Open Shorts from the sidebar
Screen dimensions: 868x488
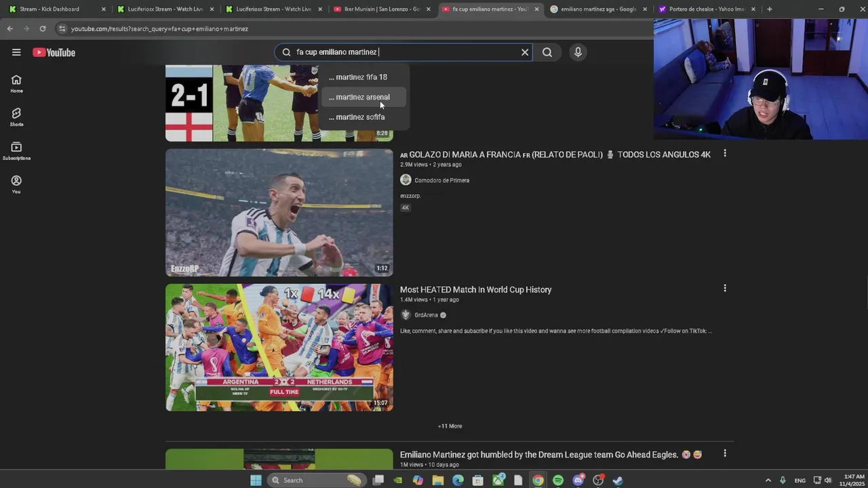pyautogui.click(x=16, y=117)
